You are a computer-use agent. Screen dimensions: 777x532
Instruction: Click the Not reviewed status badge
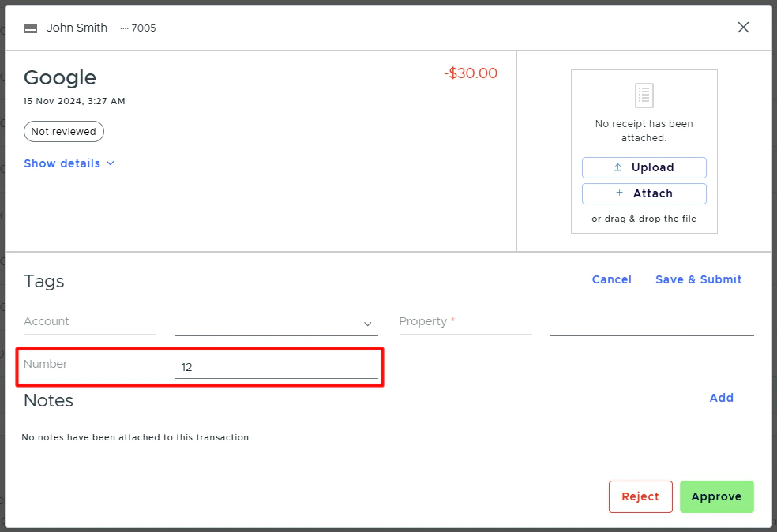tap(63, 131)
